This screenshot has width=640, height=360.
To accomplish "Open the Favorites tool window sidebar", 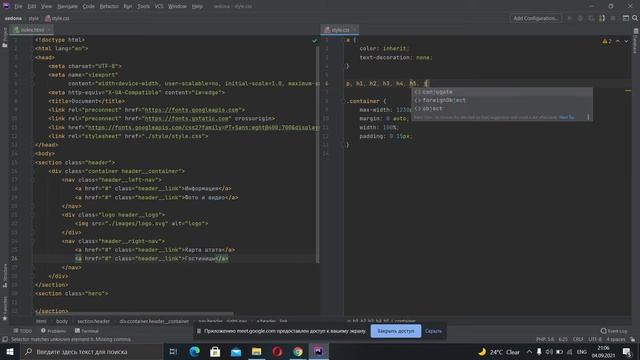I will 5,308.
